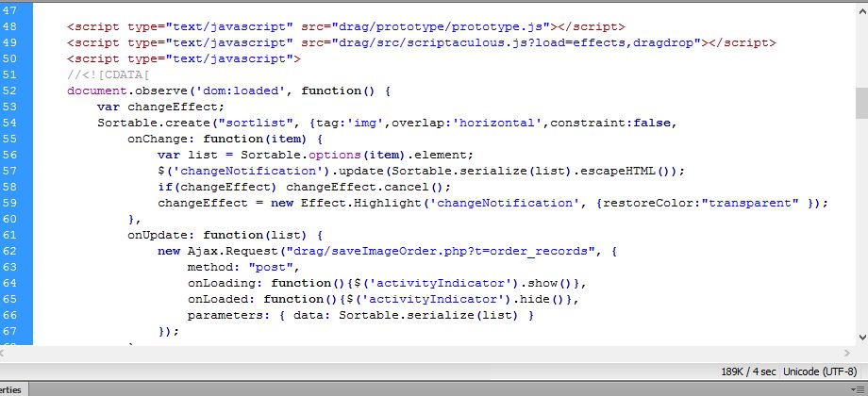Click the horizontal scrollbar left arrow
The width and height of the screenshot is (868, 396).
[x=3, y=353]
